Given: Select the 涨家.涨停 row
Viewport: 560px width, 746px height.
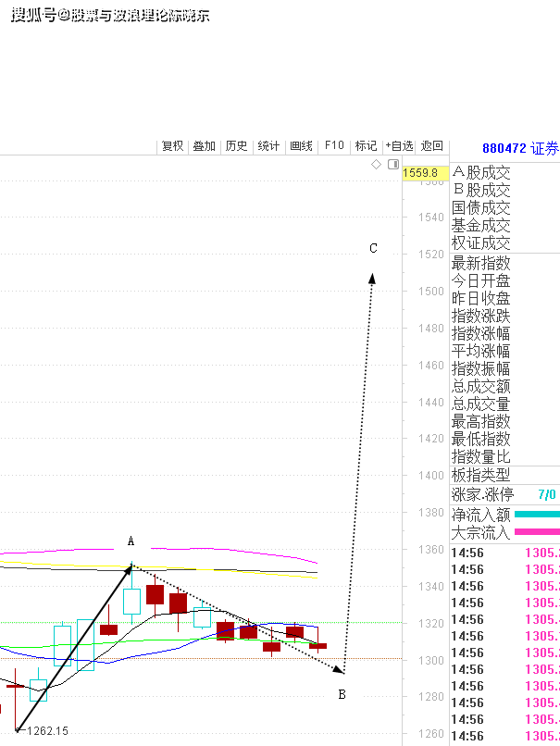Looking at the screenshot, I should (504, 495).
